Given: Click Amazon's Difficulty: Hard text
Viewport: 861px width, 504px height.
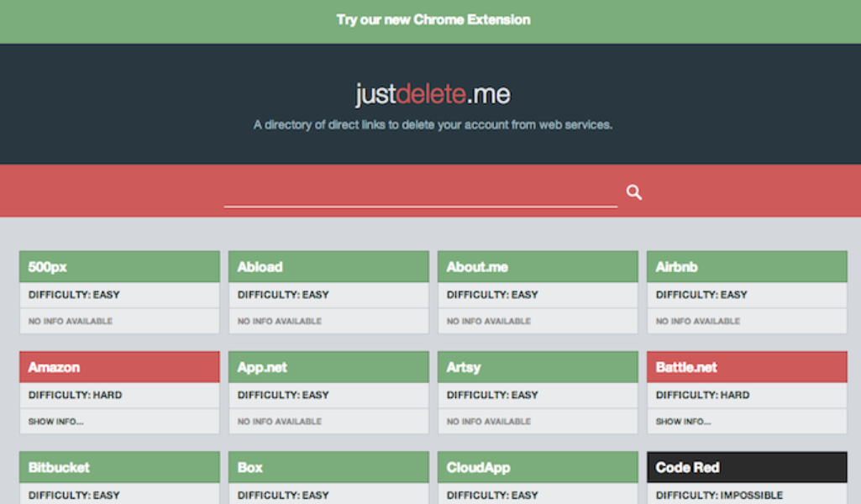Looking at the screenshot, I should pos(76,396).
